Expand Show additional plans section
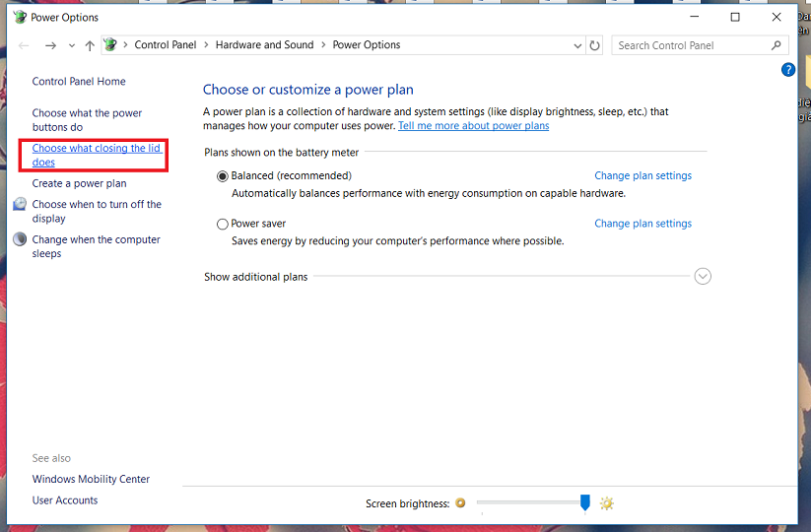The image size is (811, 532). pyautogui.click(x=703, y=277)
